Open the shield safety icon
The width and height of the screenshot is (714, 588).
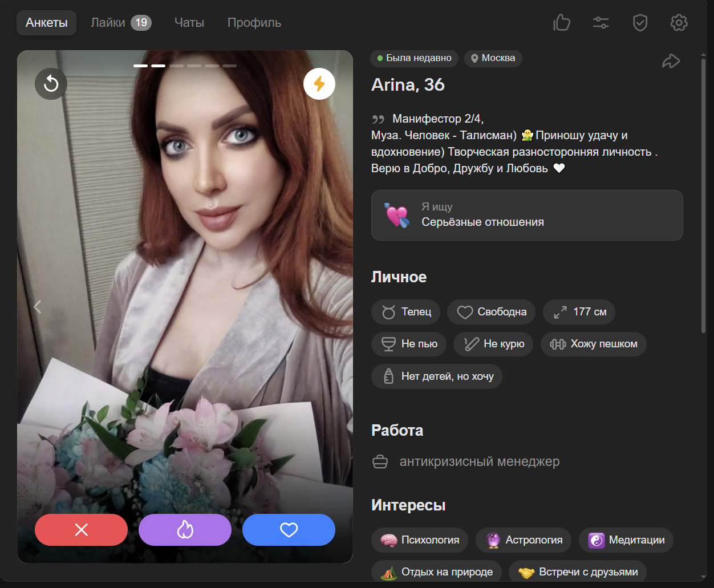(640, 23)
